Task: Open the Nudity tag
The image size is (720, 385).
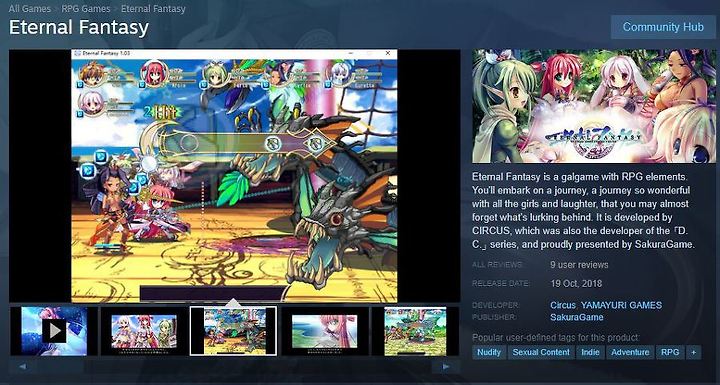Action: 489,352
